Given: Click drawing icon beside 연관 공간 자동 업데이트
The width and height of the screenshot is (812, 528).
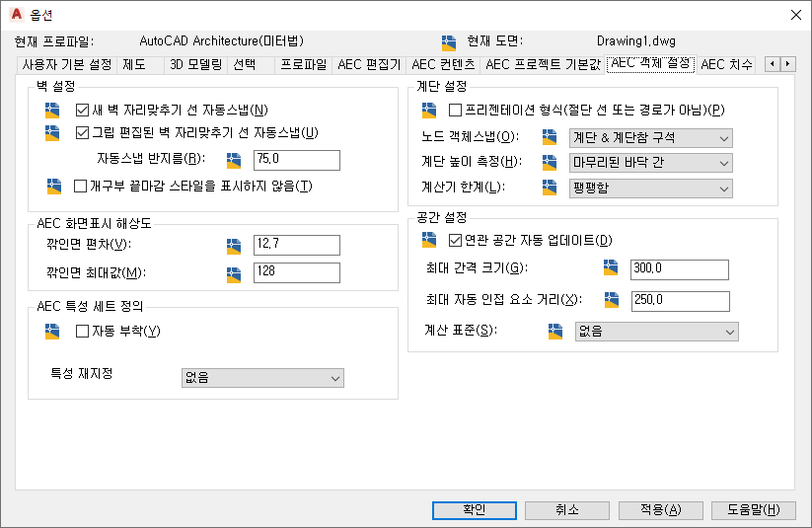Looking at the screenshot, I should (429, 240).
